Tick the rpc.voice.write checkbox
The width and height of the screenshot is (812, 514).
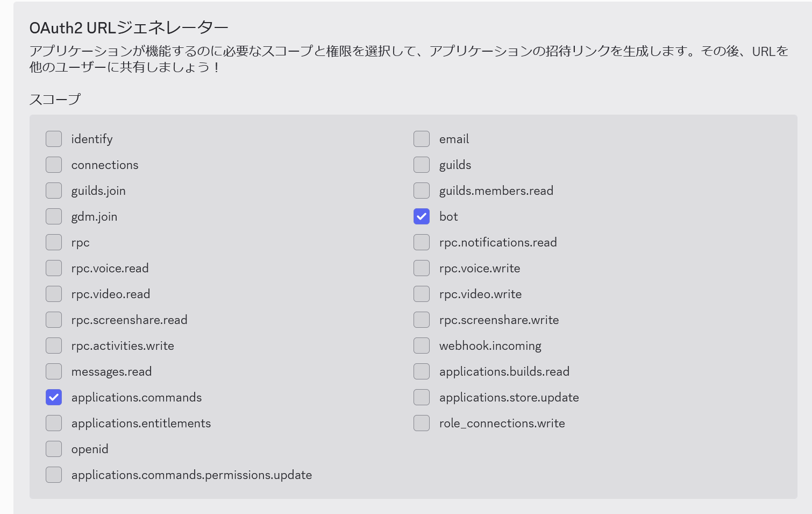[422, 268]
